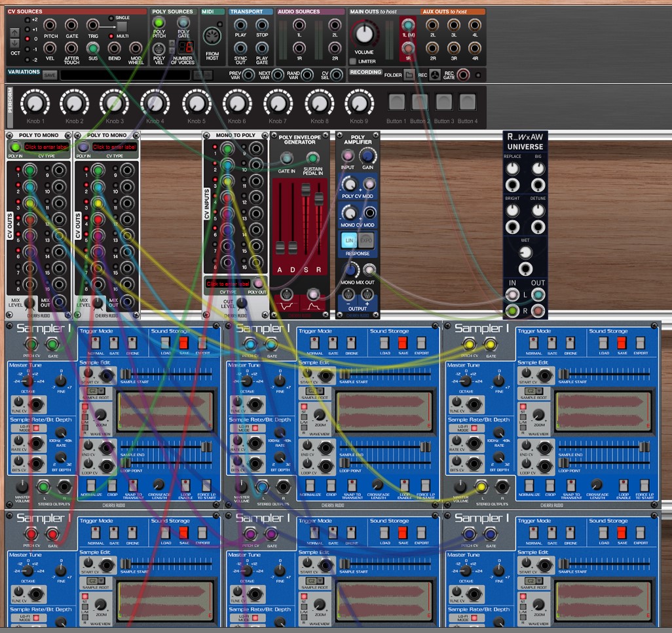Click the RAND VAR jack
672x633 pixels.
point(307,75)
